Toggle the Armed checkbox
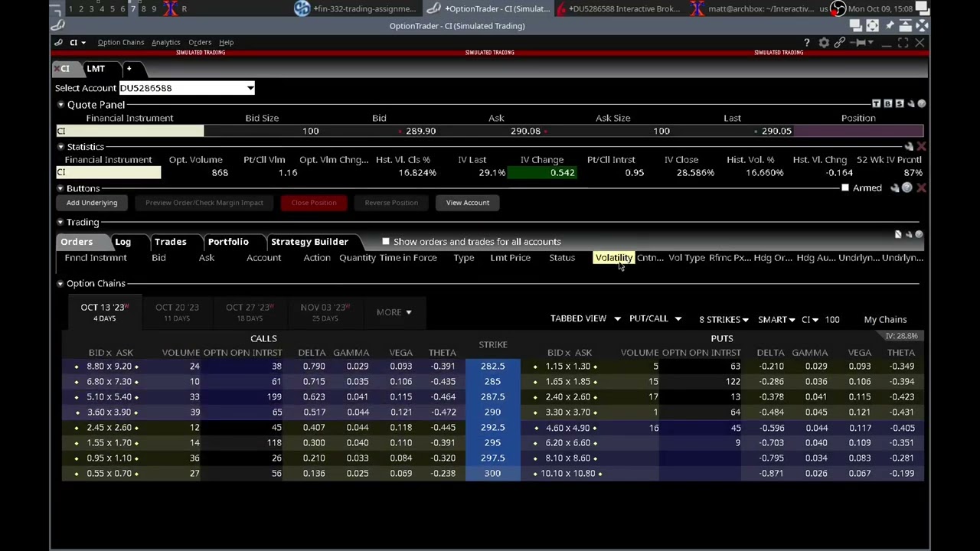 click(845, 188)
